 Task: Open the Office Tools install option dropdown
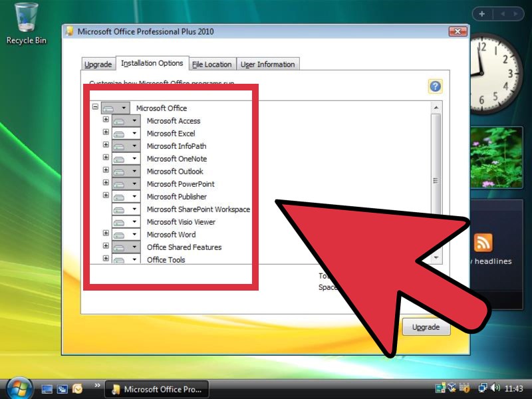(x=126, y=259)
